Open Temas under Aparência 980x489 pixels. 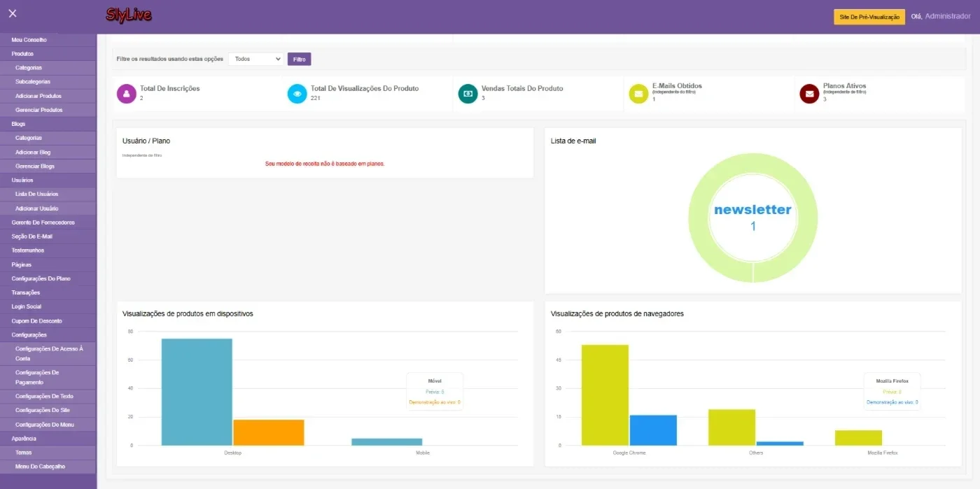[x=48, y=453]
